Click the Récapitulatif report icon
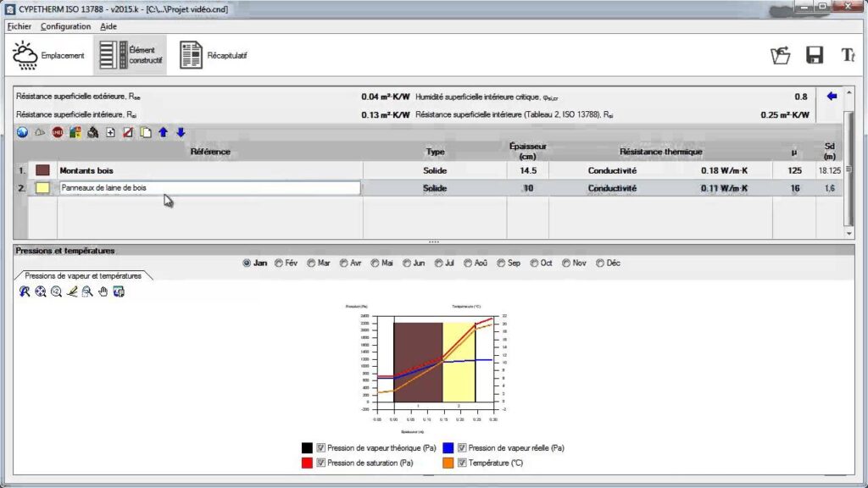The width and height of the screenshot is (868, 488). click(x=213, y=55)
